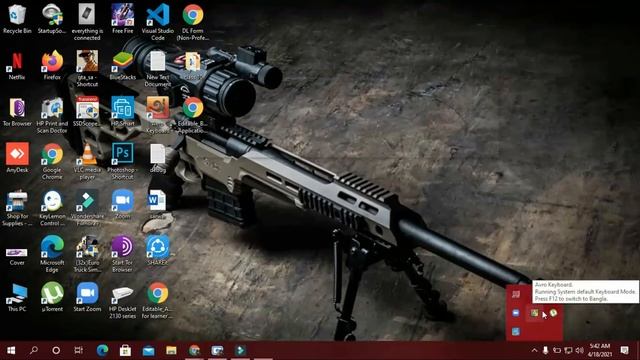
Task: Select the debug file on desktop
Action: [x=158, y=158]
